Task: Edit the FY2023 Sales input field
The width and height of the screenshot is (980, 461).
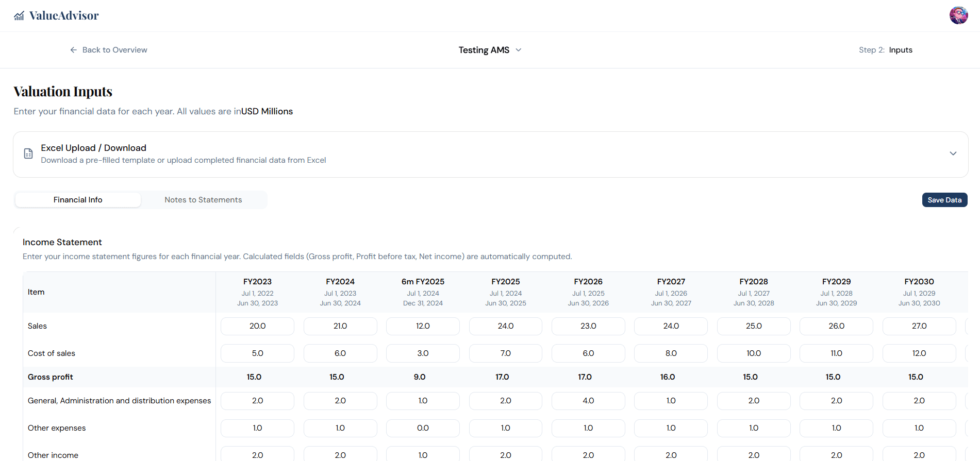Action: click(x=257, y=326)
